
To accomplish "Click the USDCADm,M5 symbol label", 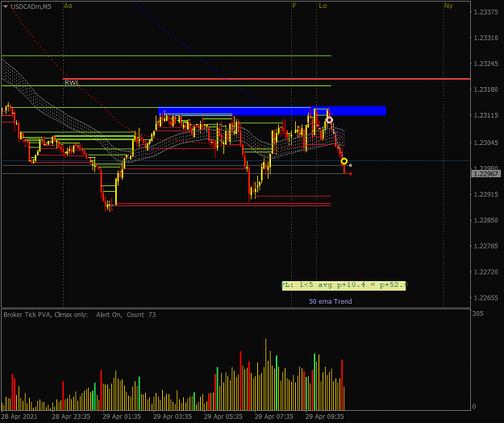I will click(31, 6).
